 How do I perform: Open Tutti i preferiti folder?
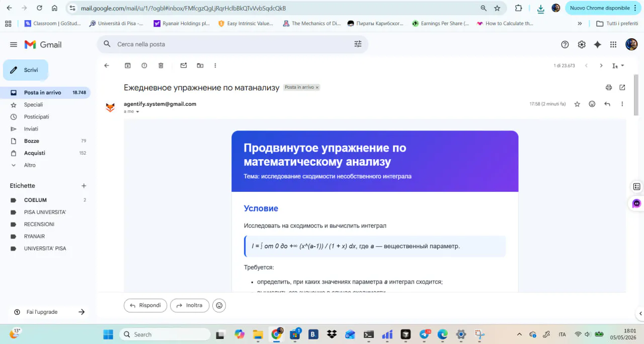click(x=617, y=23)
